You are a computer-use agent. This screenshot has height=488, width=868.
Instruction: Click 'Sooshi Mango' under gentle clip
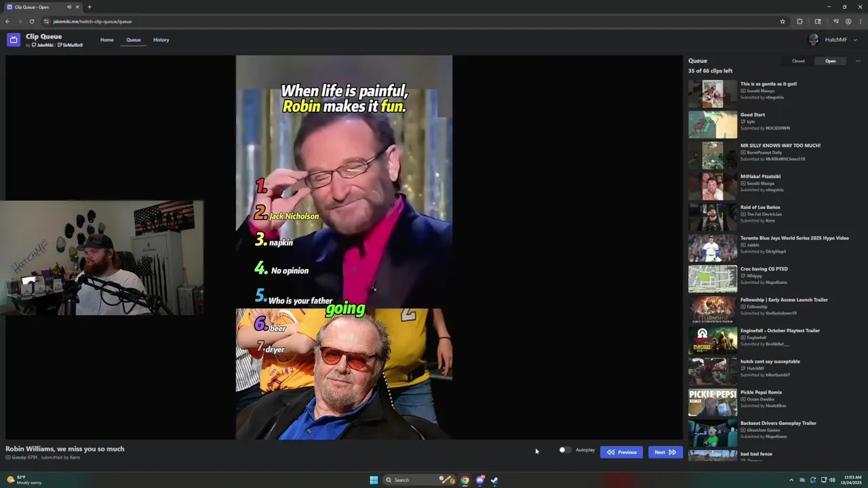coord(760,91)
